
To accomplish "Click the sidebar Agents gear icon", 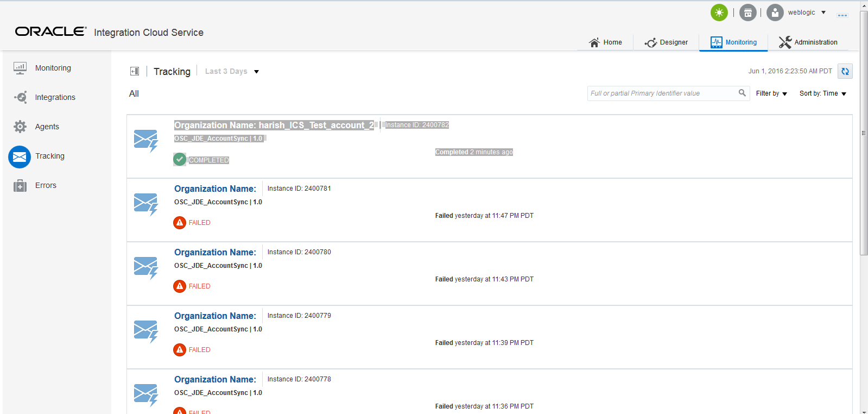I will [20, 127].
